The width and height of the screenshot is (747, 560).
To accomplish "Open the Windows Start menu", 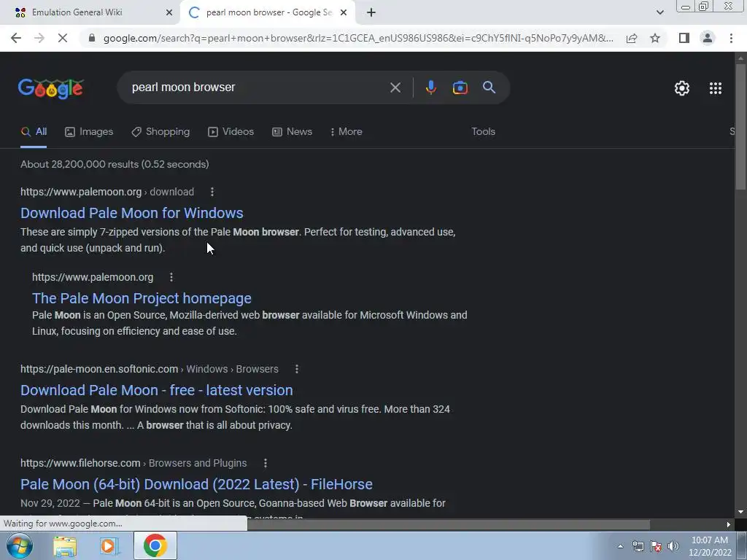I will [x=19, y=545].
